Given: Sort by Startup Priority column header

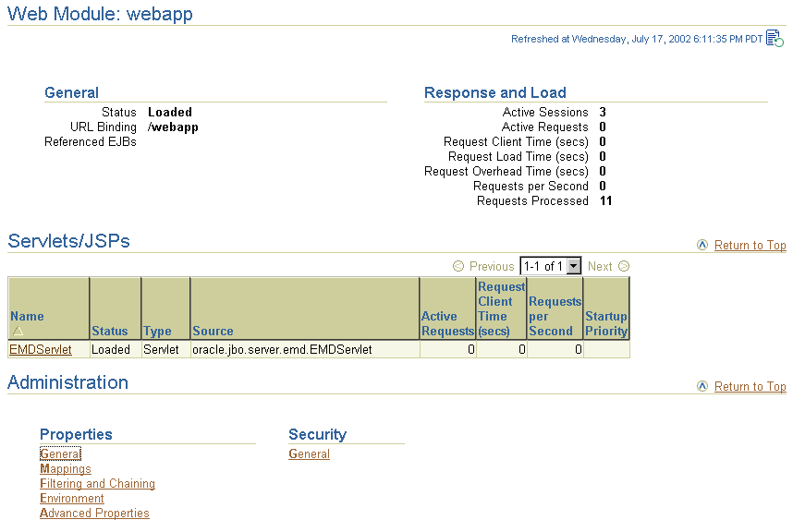Looking at the screenshot, I should tap(606, 323).
